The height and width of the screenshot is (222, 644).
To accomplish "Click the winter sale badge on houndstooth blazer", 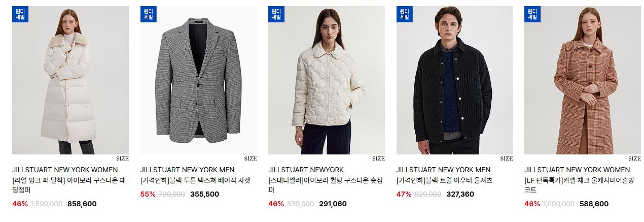I will coord(149,14).
